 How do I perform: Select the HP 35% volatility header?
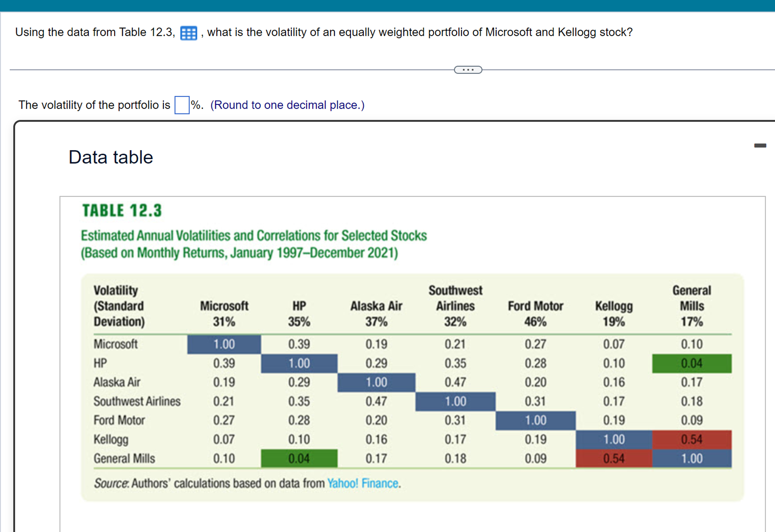[x=299, y=313]
